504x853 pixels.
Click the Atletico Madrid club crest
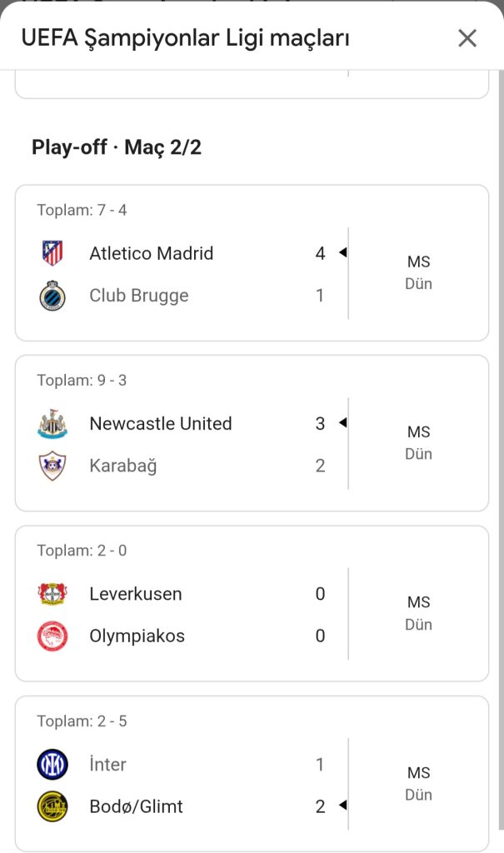point(52,253)
